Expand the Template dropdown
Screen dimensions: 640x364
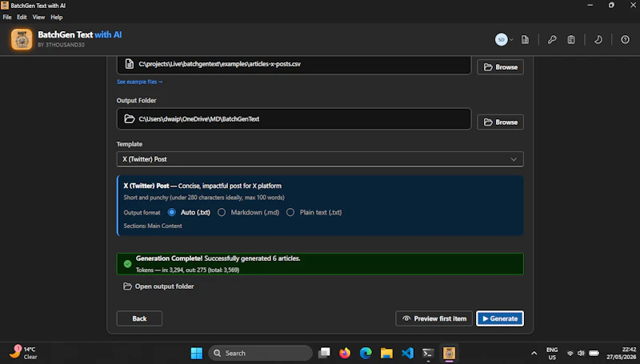(x=320, y=159)
